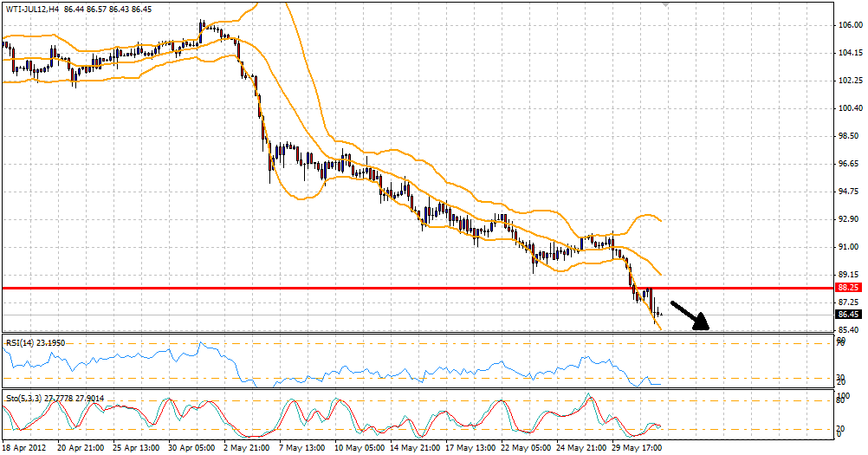
Task: Select the RSI(14) 23.1950 indicator label
Action: 36,343
